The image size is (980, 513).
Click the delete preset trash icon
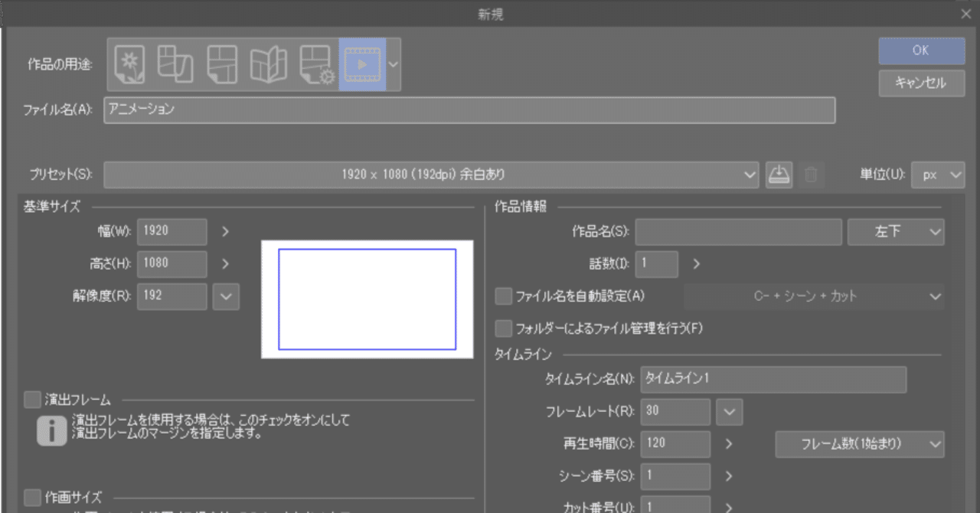811,174
